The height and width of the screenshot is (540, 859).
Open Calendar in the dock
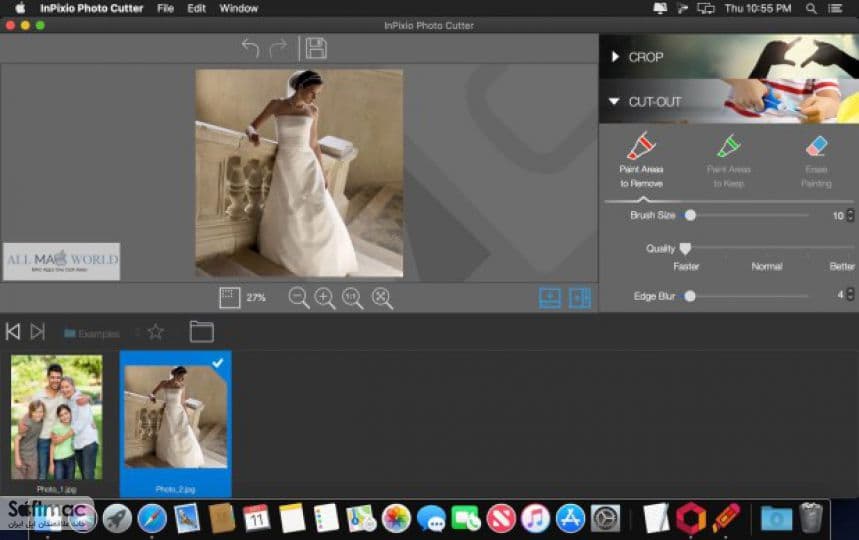256,518
